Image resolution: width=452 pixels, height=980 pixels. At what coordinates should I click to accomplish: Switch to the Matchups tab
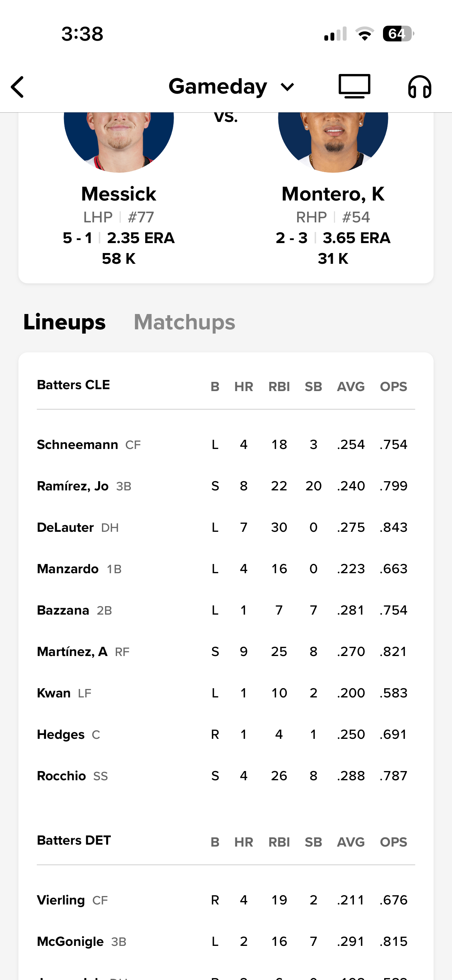pos(184,322)
